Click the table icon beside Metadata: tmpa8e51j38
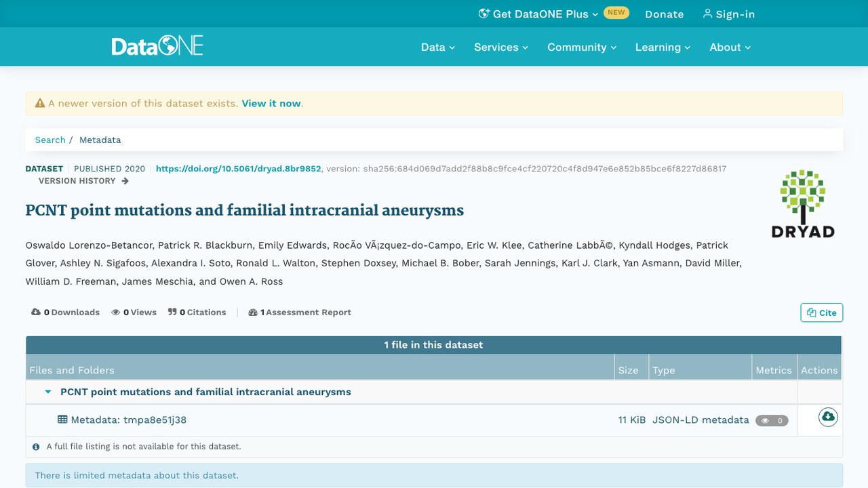The height and width of the screenshot is (488, 868). click(62, 420)
